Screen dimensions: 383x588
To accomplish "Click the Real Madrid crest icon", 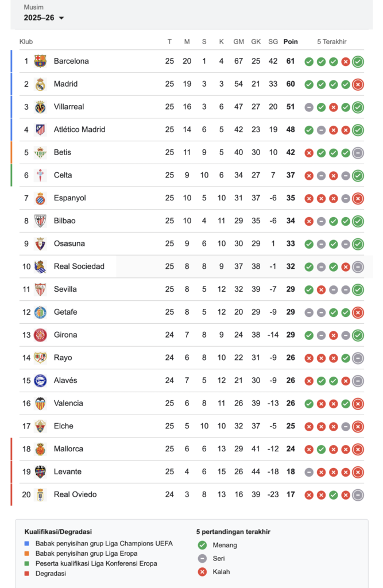I will coord(40,84).
